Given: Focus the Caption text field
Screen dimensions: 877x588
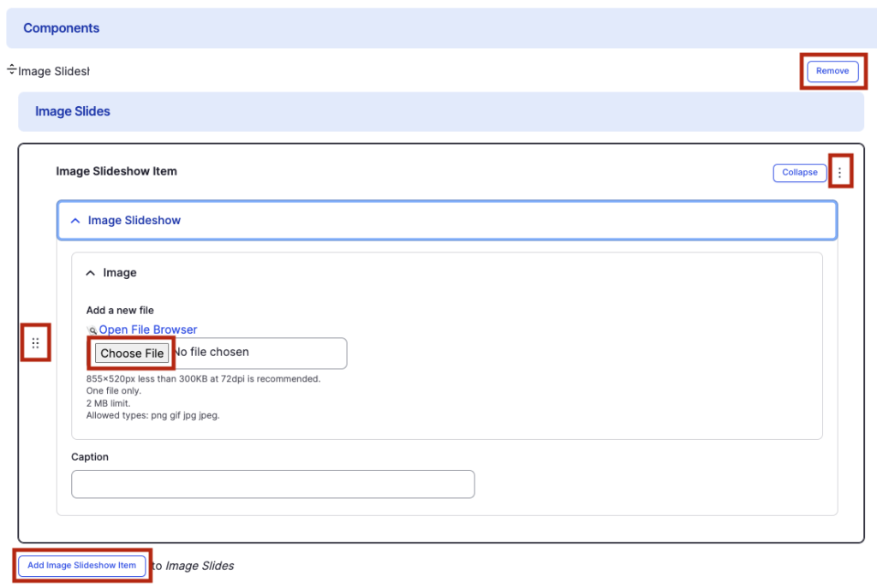Looking at the screenshot, I should pos(272,484).
